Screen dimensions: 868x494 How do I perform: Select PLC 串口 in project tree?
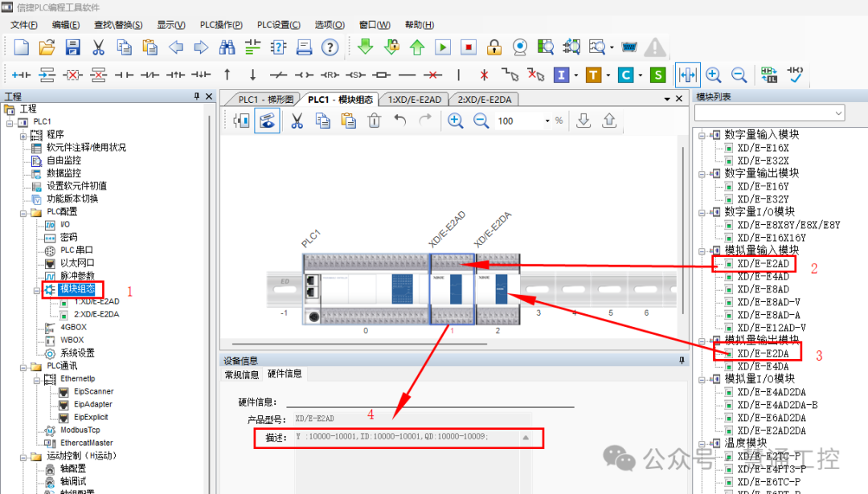pos(76,250)
